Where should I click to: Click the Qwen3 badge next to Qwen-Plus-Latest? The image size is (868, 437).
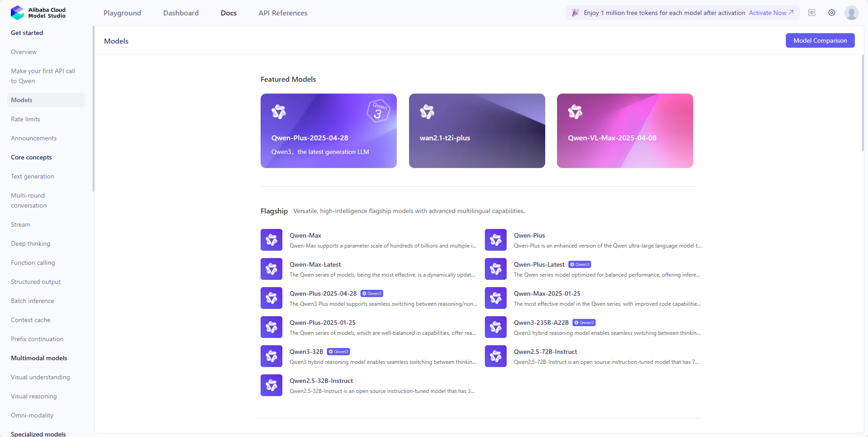point(580,264)
